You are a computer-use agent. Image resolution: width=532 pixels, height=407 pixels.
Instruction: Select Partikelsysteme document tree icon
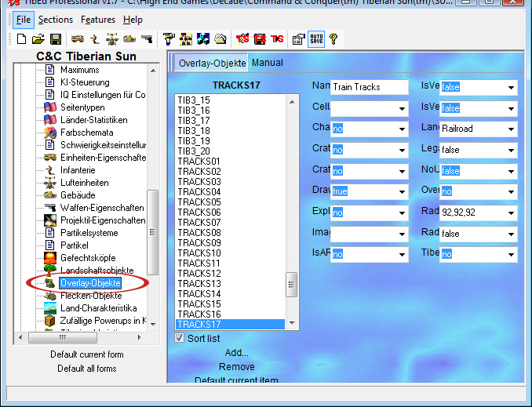(x=50, y=233)
